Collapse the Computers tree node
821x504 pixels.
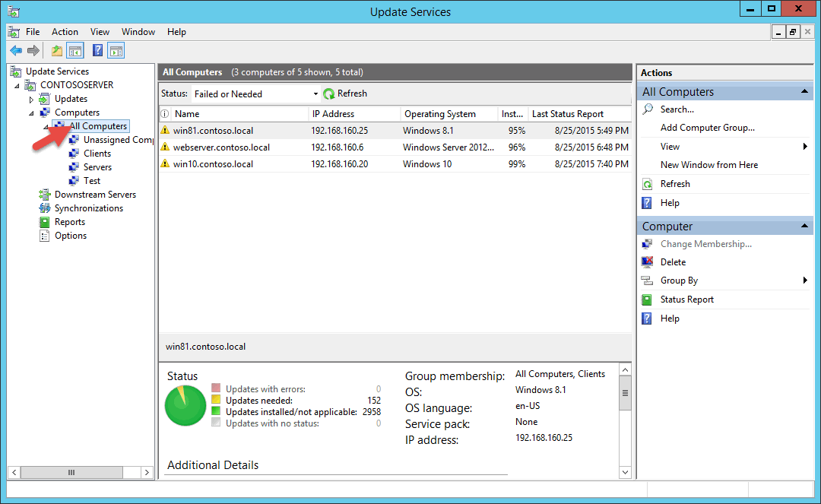click(x=31, y=113)
